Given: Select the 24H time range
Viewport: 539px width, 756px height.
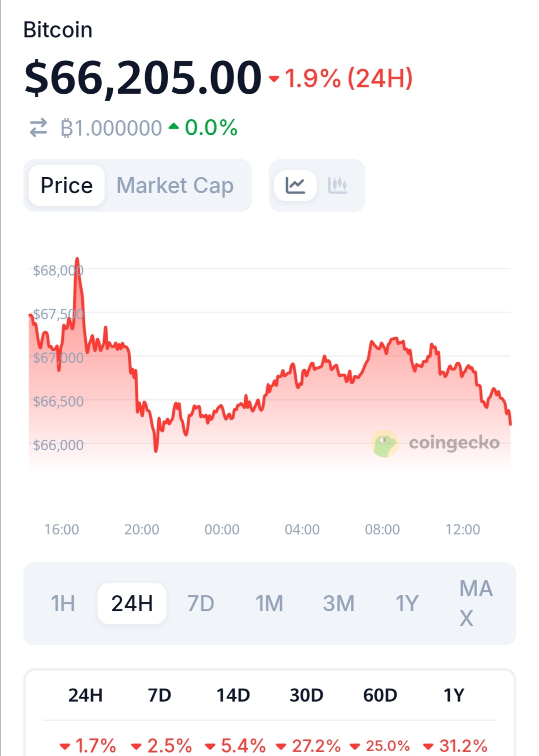Looking at the screenshot, I should pos(132,604).
